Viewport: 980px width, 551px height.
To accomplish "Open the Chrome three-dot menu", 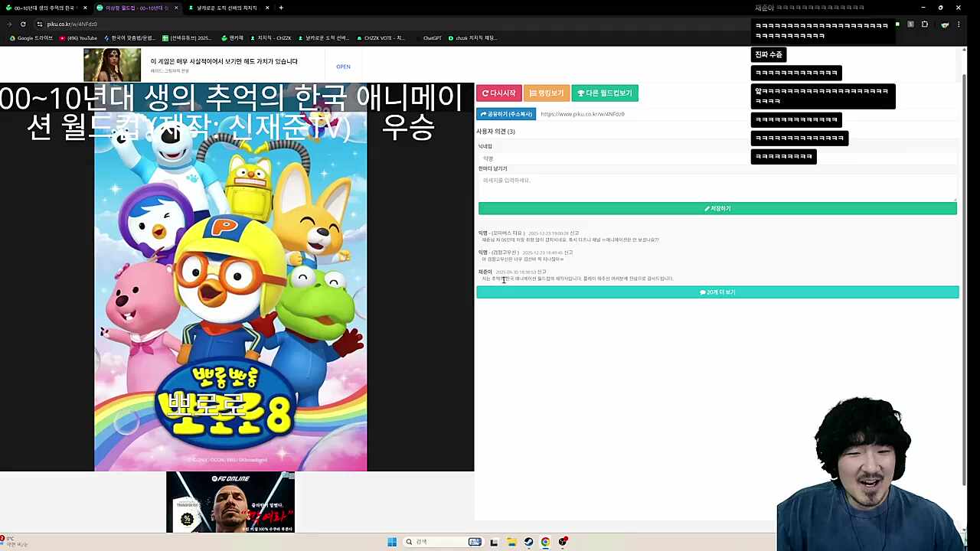I will [959, 24].
